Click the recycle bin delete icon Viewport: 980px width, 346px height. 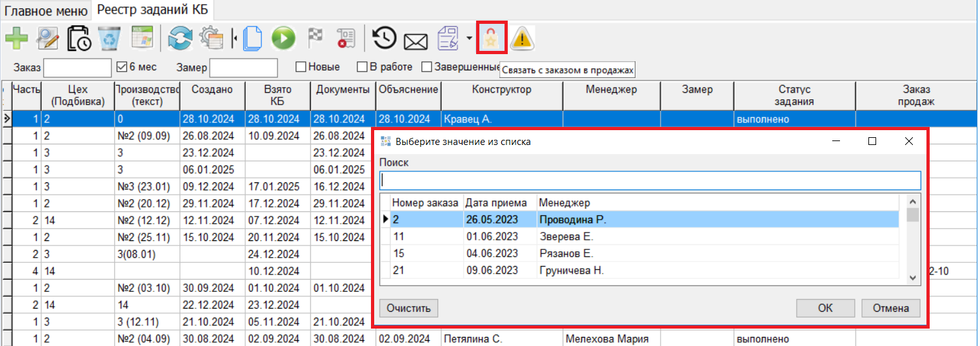pyautogui.click(x=109, y=39)
